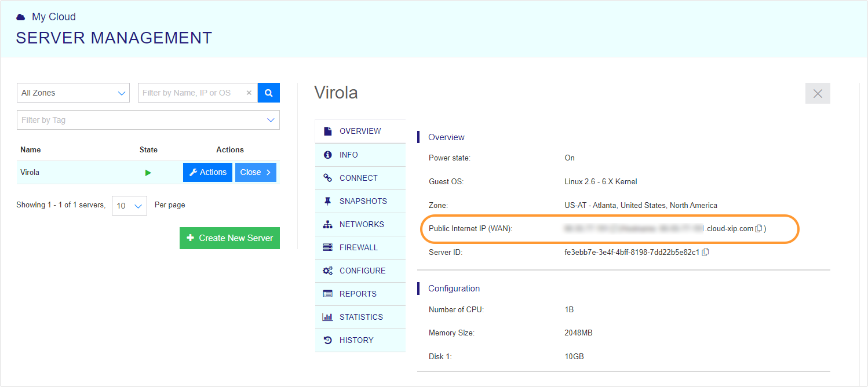
Task: Click the Snapshots tab's pin icon
Action: pos(328,201)
